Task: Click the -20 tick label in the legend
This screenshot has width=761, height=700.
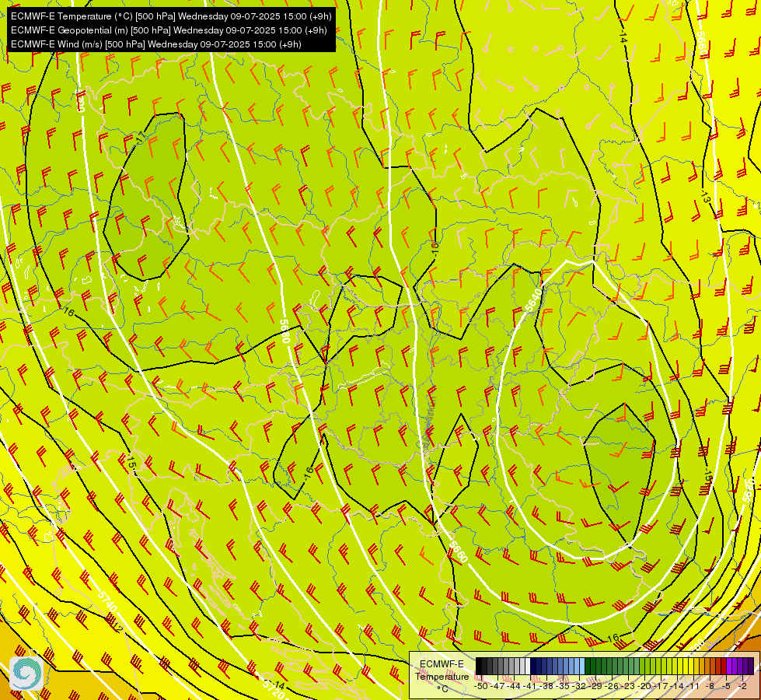Action: click(644, 686)
